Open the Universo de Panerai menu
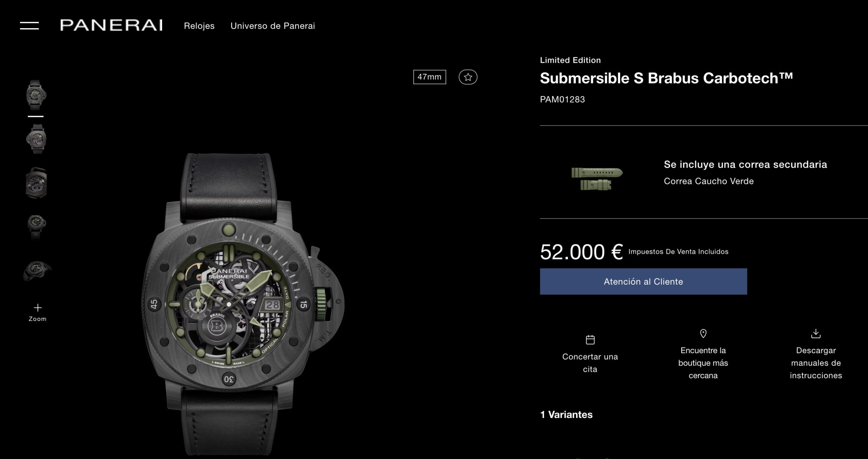The width and height of the screenshot is (868, 459). point(273,26)
